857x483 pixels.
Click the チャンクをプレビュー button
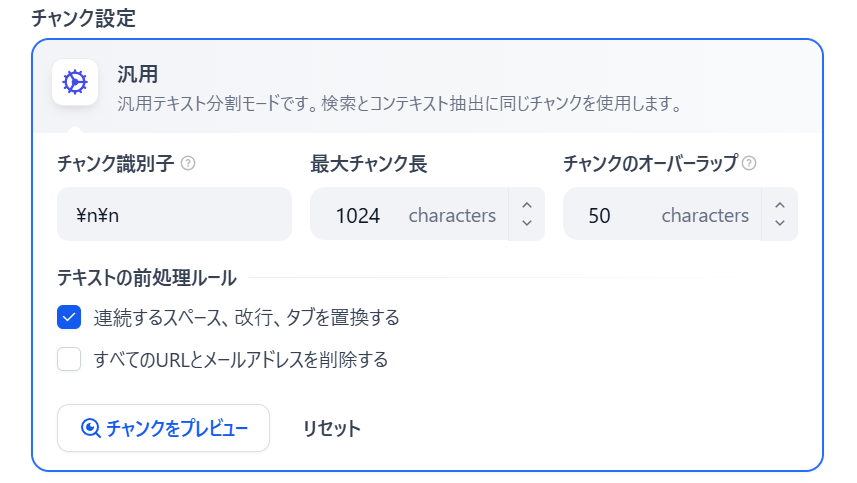[x=163, y=428]
